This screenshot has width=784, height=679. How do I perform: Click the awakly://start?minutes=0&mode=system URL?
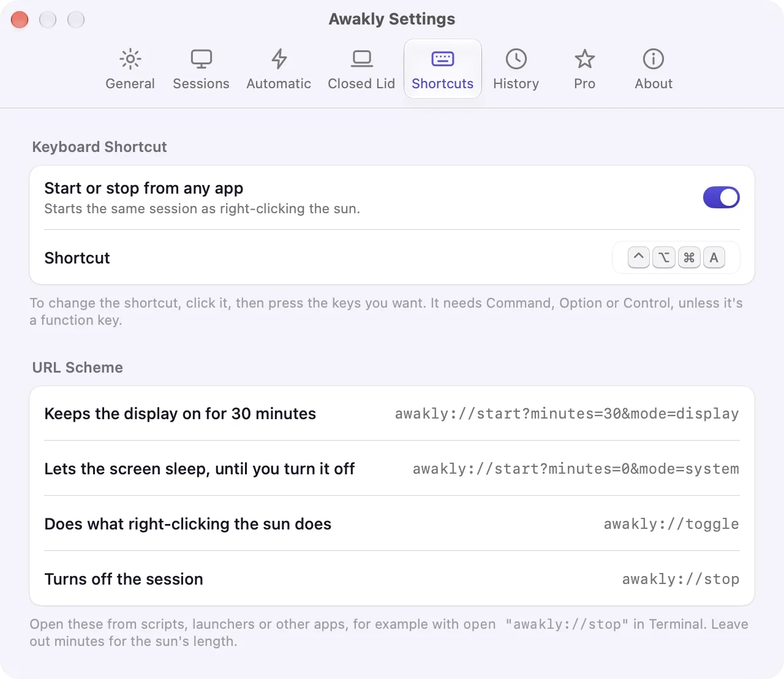coord(576,469)
